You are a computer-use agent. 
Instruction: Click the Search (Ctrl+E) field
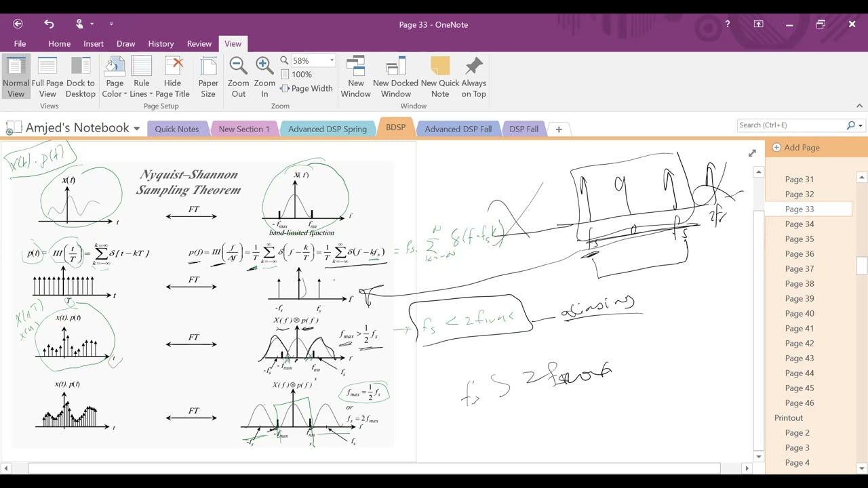point(790,125)
